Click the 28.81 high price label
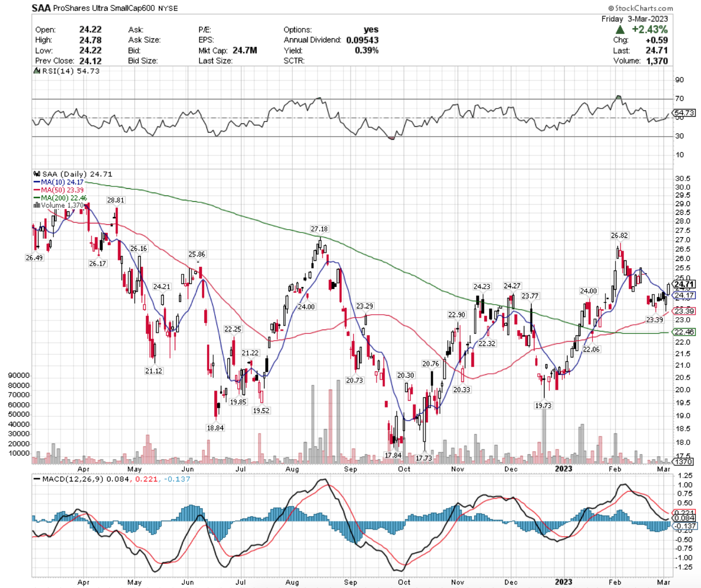Viewport: 701px width, 588px height. 116,200
